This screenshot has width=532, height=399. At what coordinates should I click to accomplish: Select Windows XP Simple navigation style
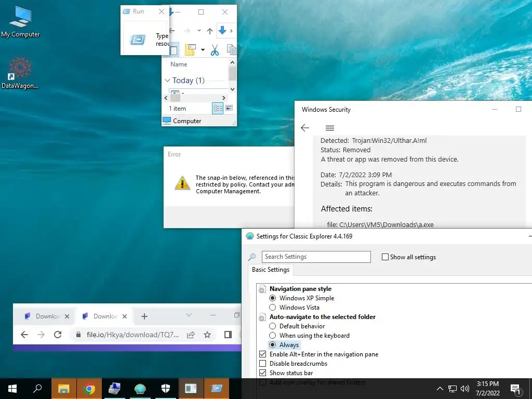[x=272, y=298]
